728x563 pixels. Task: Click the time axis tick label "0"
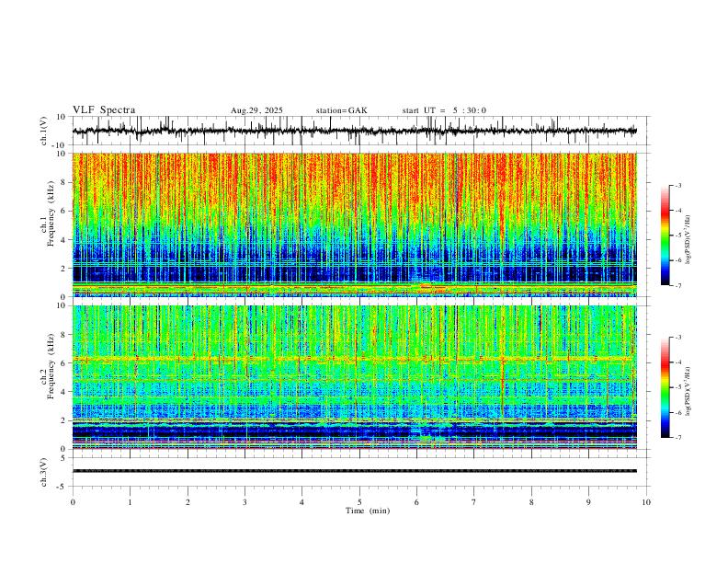coord(73,502)
